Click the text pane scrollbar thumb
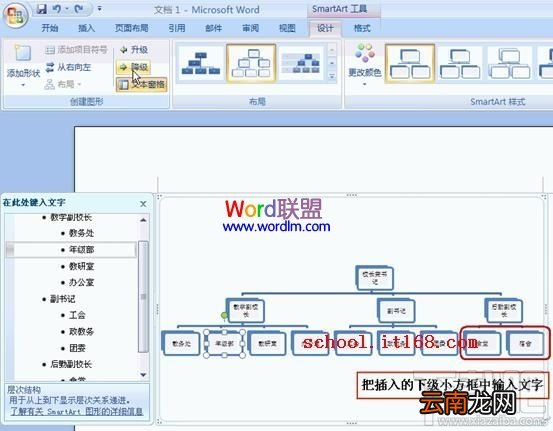 [143, 297]
